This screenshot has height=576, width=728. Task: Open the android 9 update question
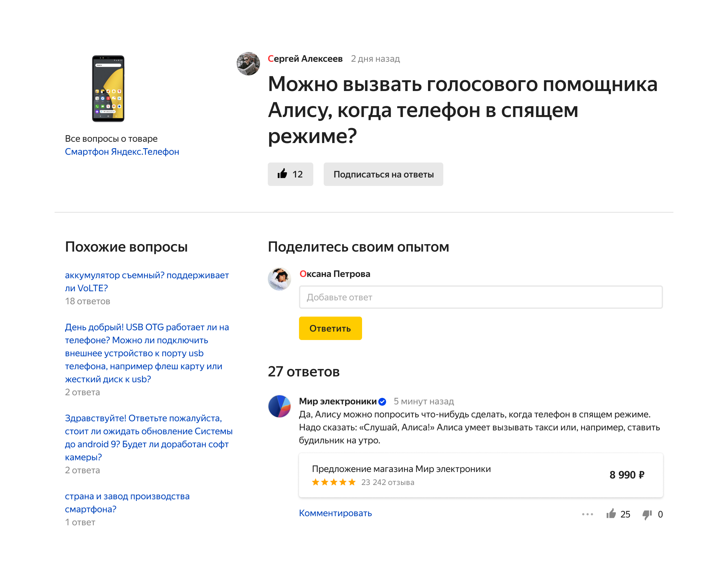tap(149, 438)
